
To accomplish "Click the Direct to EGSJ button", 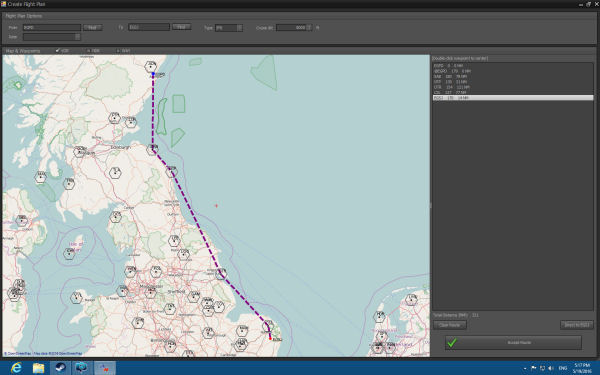I will [577, 325].
